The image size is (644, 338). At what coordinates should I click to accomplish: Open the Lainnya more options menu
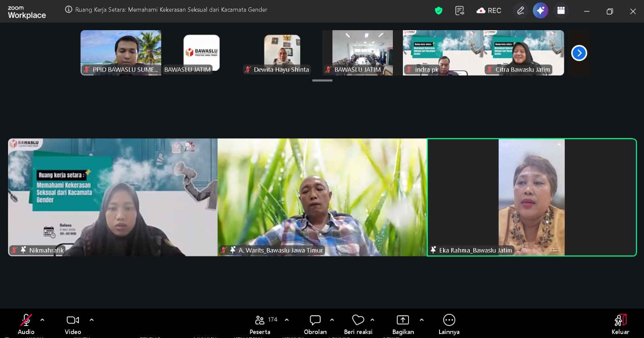click(449, 324)
